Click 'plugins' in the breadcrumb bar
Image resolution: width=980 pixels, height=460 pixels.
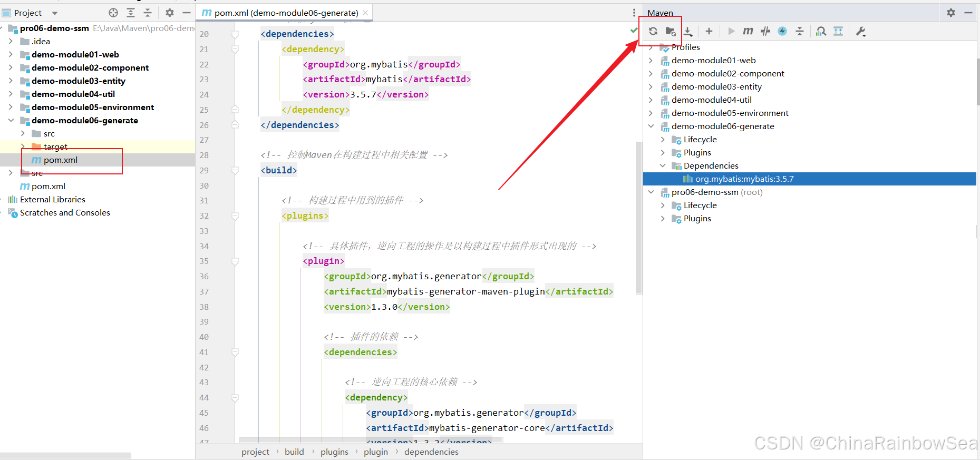(x=334, y=452)
